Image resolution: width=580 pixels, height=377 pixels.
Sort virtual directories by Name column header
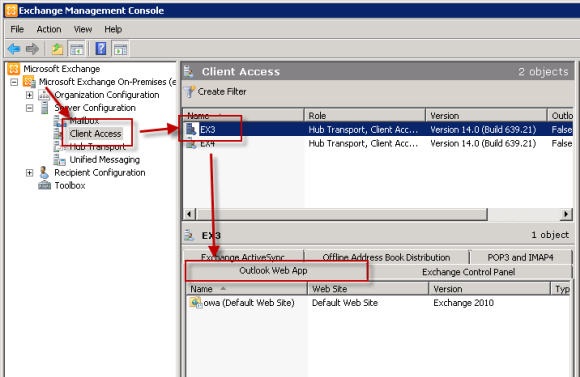pyautogui.click(x=246, y=289)
